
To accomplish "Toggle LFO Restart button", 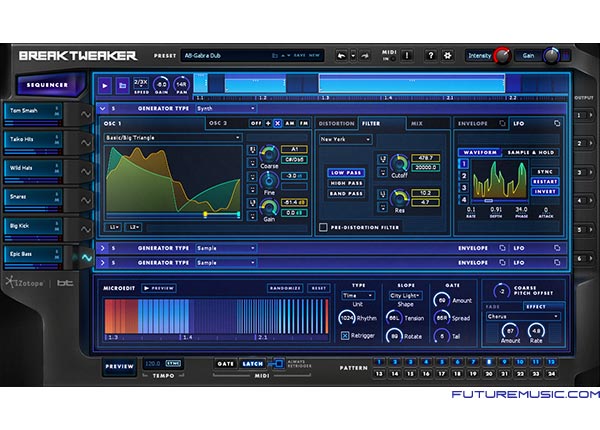I will [x=545, y=181].
